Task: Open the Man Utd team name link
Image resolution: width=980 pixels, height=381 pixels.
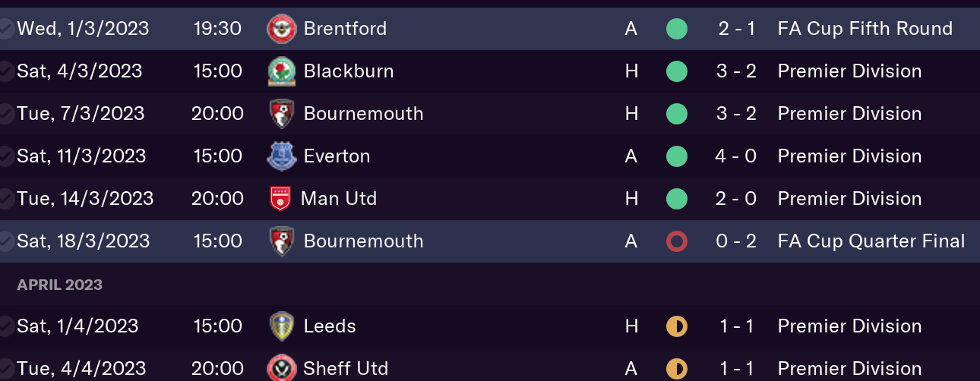Action: [x=339, y=199]
